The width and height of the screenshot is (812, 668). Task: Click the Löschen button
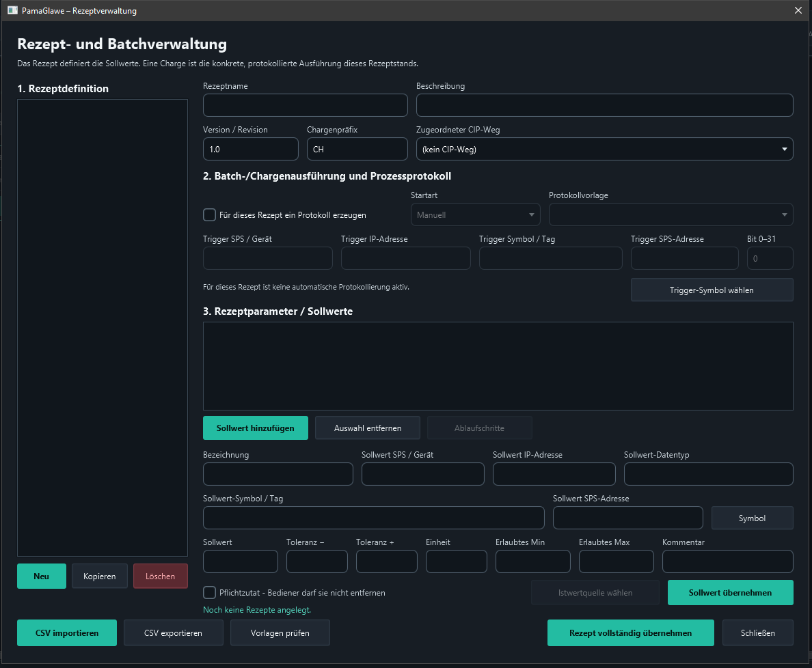click(x=160, y=576)
